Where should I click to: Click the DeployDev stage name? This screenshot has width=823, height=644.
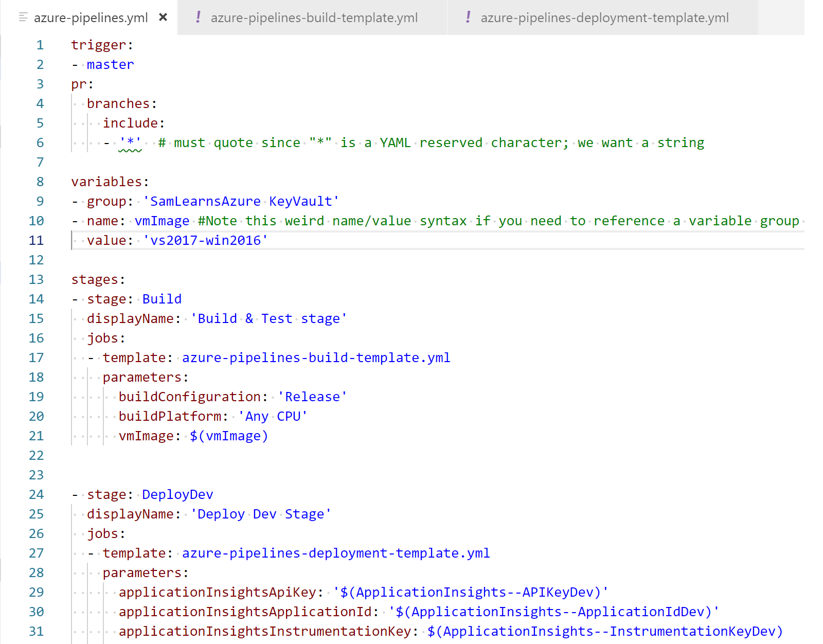177,495
